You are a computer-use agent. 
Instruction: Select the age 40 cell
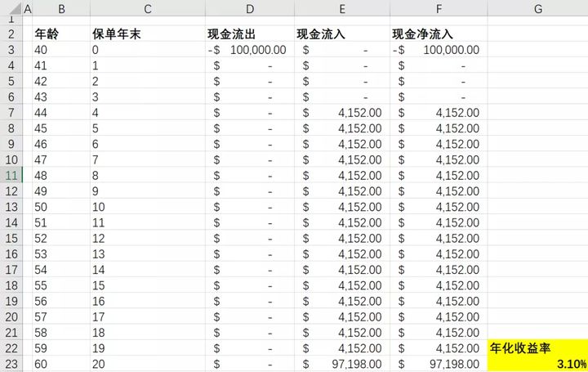click(61, 50)
